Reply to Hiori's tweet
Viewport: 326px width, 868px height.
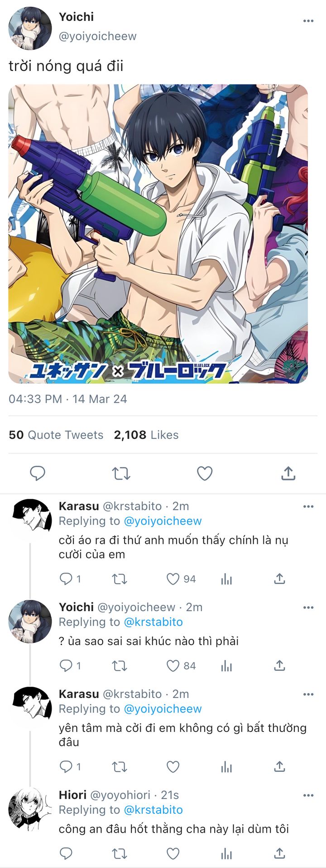pyautogui.click(x=66, y=854)
